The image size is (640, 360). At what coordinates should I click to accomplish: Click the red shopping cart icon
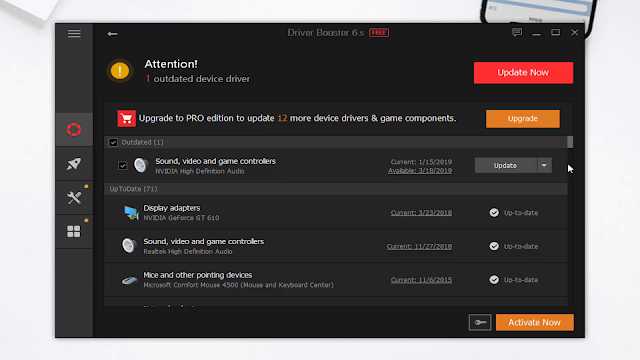click(127, 118)
